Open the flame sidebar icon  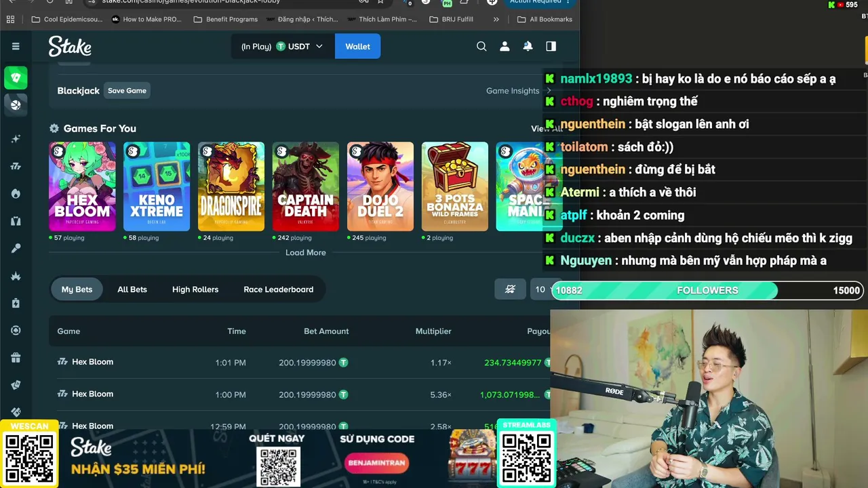click(16, 194)
